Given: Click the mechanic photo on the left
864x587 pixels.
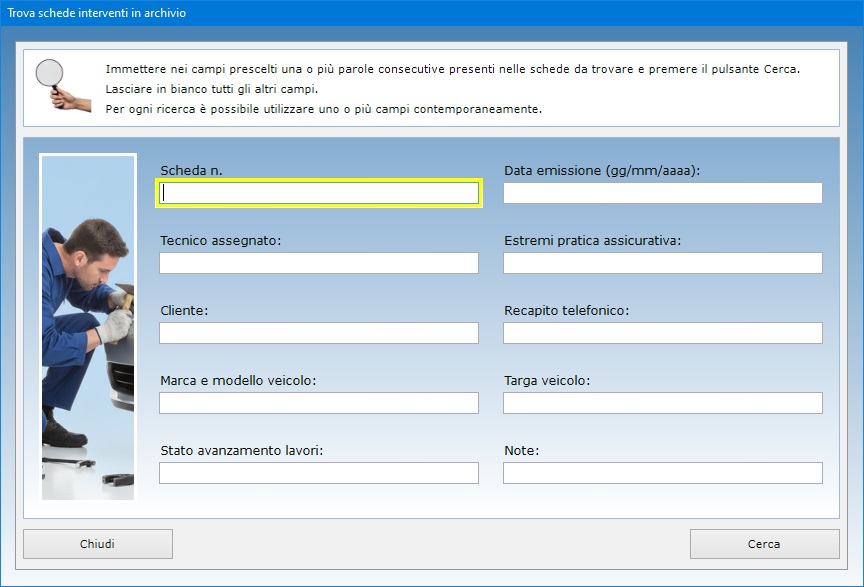Looking at the screenshot, I should (x=88, y=326).
